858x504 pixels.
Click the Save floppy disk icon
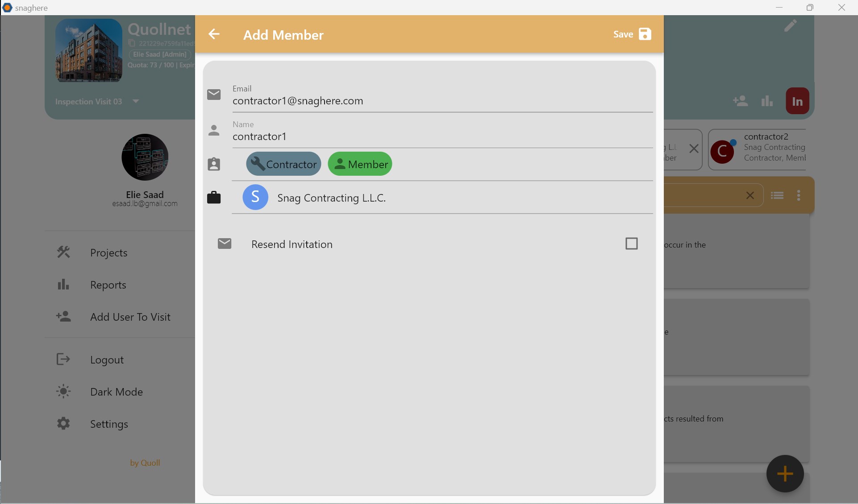645,34
